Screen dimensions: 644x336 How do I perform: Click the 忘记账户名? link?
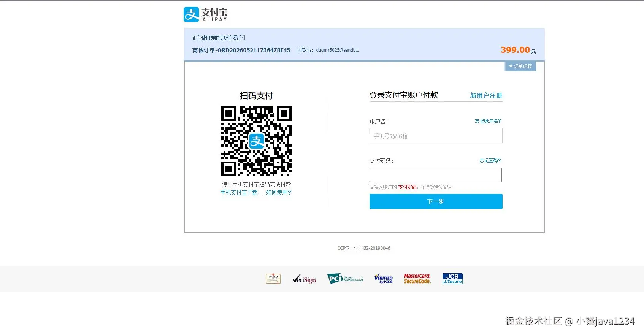[x=488, y=121]
